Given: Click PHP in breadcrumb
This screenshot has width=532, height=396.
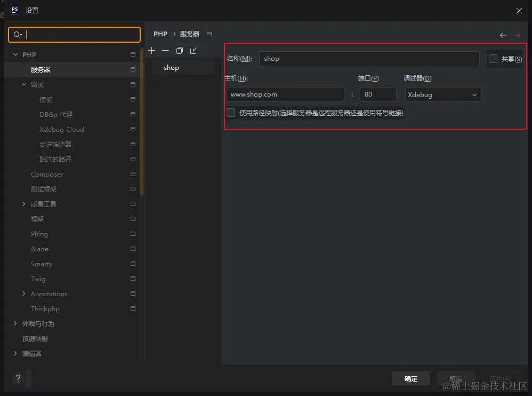Looking at the screenshot, I should (x=160, y=34).
